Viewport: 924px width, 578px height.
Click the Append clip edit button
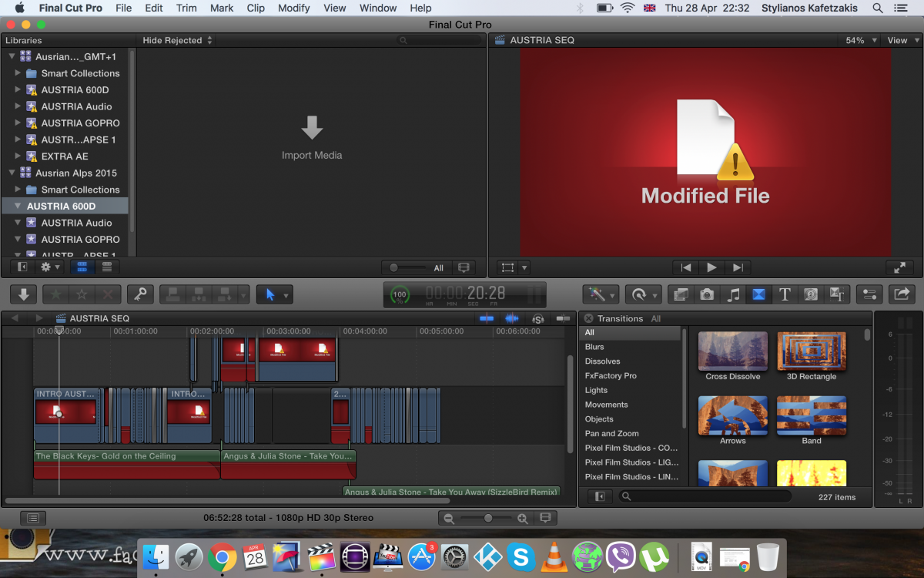tap(225, 294)
